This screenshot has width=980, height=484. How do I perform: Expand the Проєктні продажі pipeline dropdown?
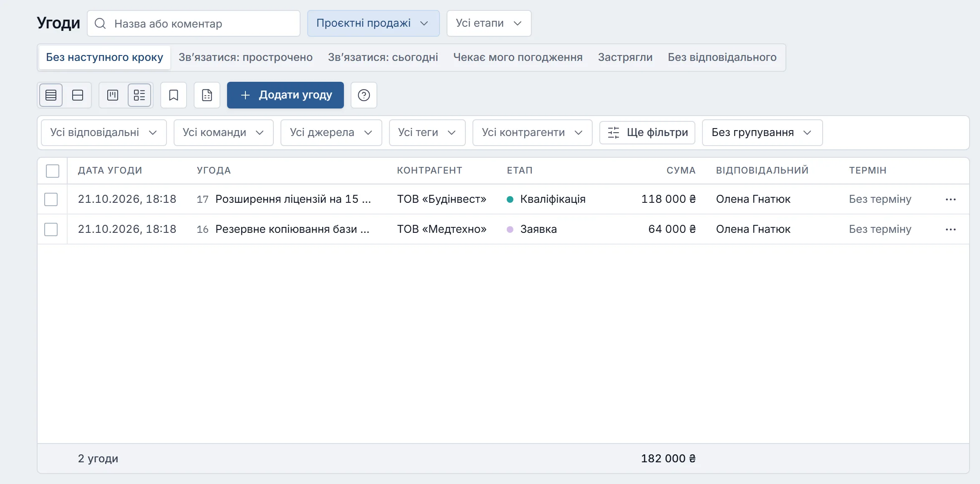click(373, 23)
